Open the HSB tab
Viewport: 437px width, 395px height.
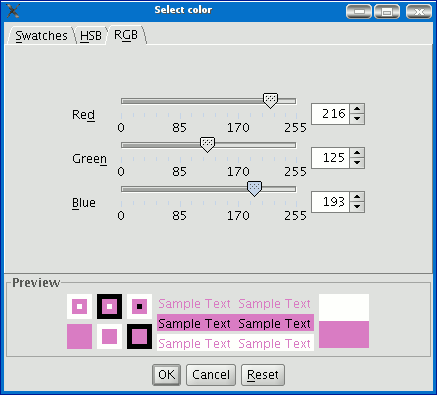tap(91, 35)
